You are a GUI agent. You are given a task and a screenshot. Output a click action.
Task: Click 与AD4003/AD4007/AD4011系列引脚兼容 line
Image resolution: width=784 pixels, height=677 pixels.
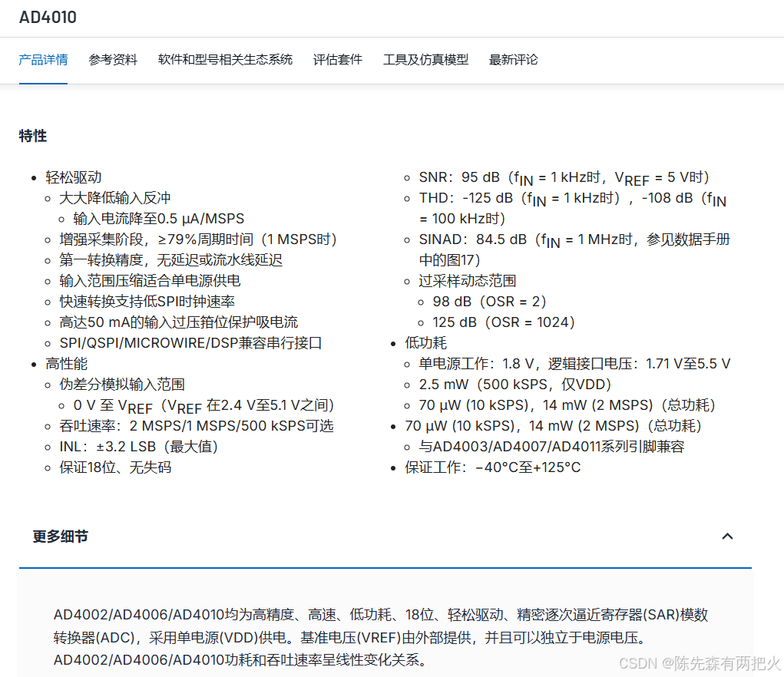click(551, 447)
